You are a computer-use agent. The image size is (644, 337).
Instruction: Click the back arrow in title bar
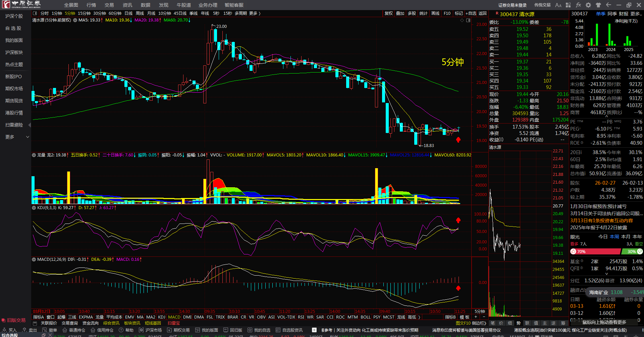[x=608, y=5]
